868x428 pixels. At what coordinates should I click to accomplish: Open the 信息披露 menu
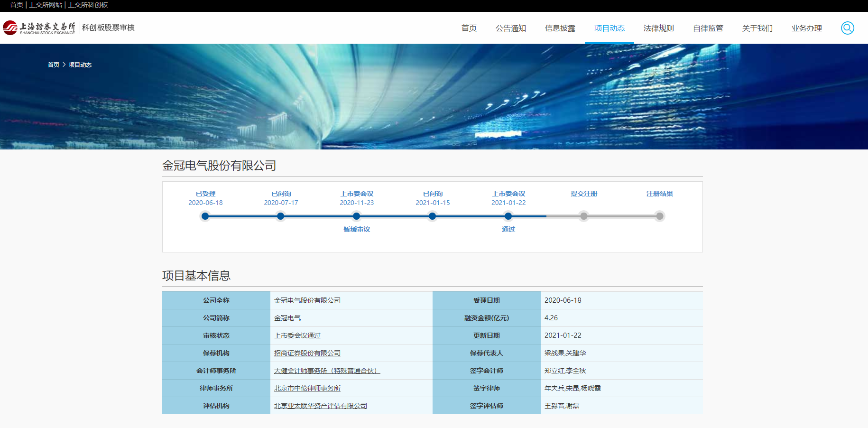click(x=560, y=28)
